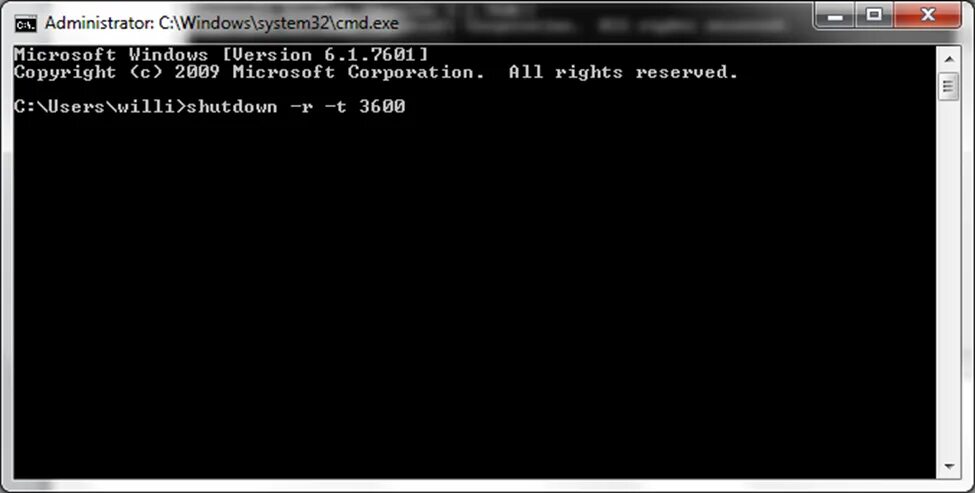Click the 3600 value in the command
Image resolution: width=975 pixels, height=493 pixels.
(382, 106)
